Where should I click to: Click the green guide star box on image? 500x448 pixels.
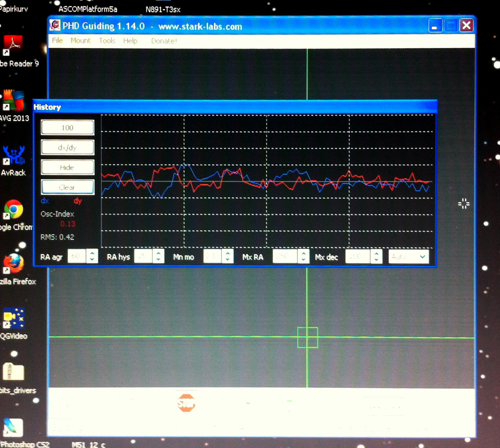(307, 337)
